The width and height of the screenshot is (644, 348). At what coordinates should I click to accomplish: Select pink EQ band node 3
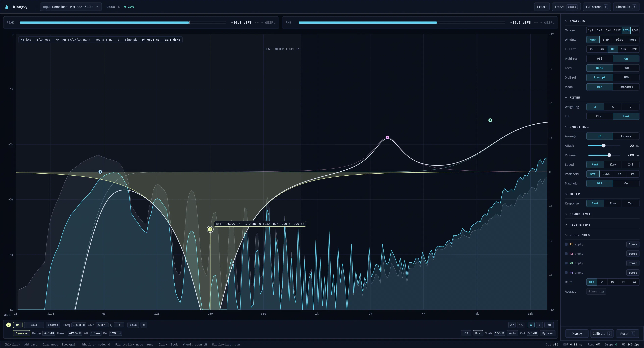[387, 137]
